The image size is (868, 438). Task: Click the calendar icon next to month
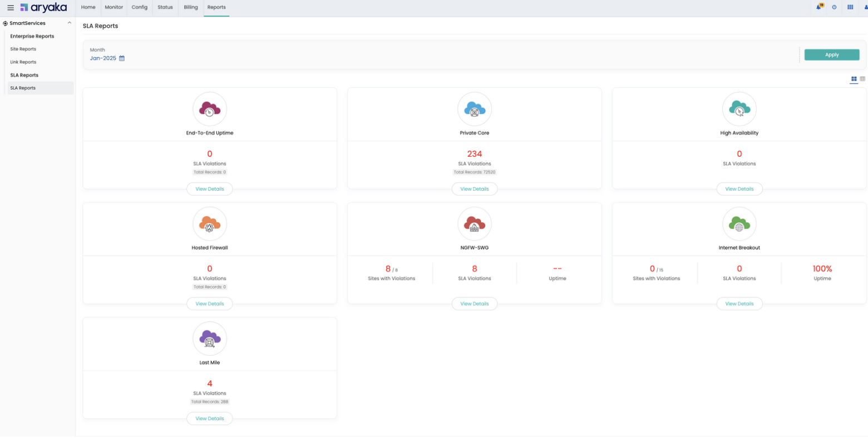click(x=122, y=58)
